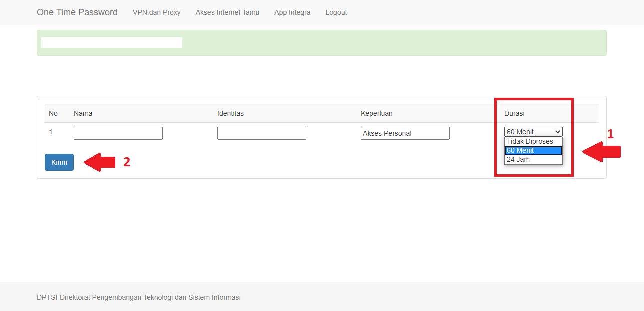Image resolution: width=644 pixels, height=311 pixels.
Task: Click Logout in the navbar
Action: (x=336, y=12)
